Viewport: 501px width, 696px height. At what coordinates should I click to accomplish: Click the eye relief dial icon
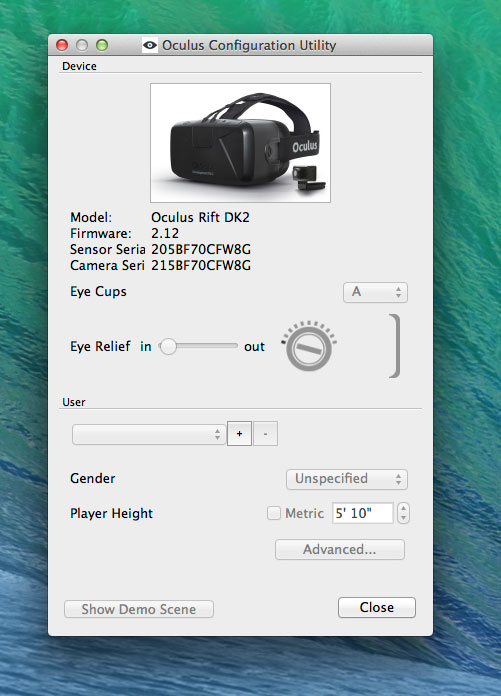click(309, 346)
